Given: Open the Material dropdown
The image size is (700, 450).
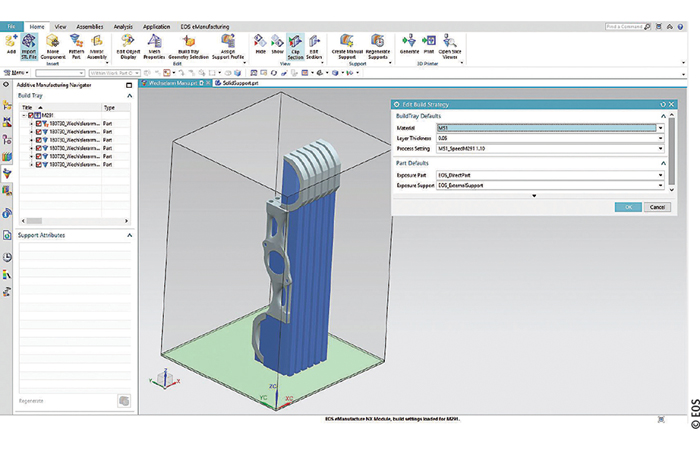Looking at the screenshot, I should coord(660,128).
